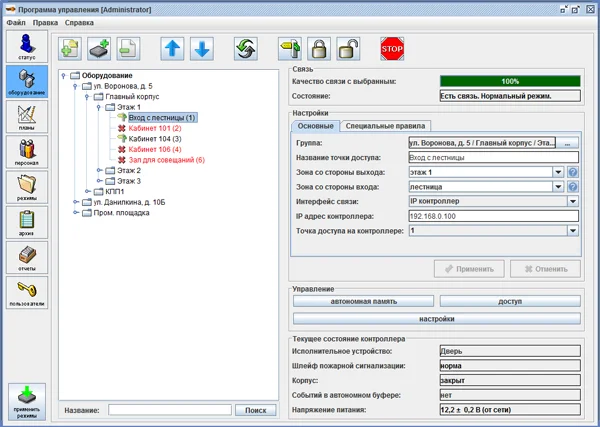600x427 pixels.
Task: Click the Применить режимы sidebar button
Action: (x=26, y=402)
